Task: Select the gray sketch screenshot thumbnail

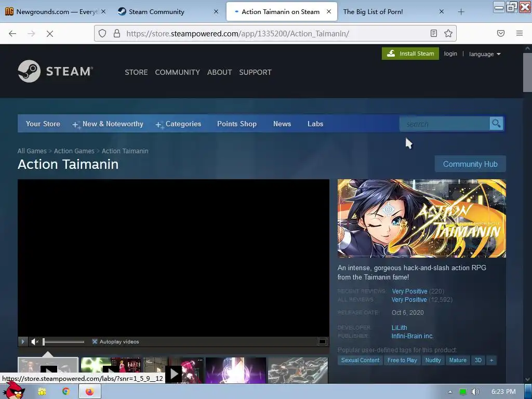Action: [298, 370]
